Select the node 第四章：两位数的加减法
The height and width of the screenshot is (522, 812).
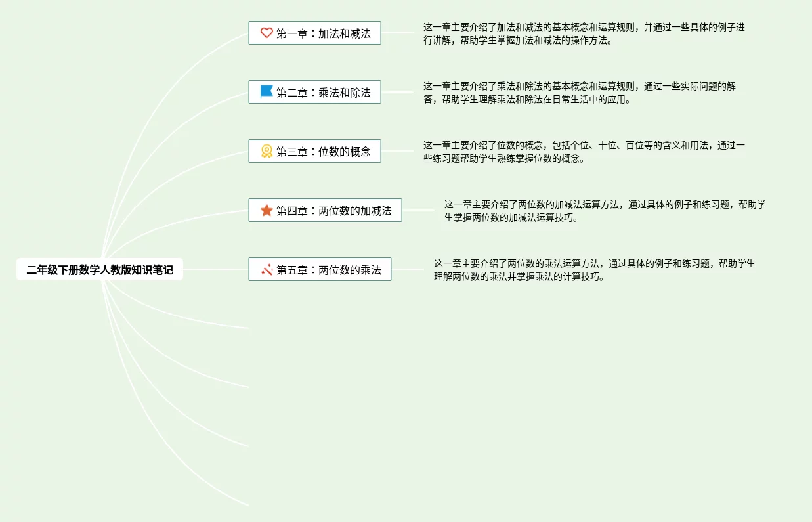pos(325,210)
